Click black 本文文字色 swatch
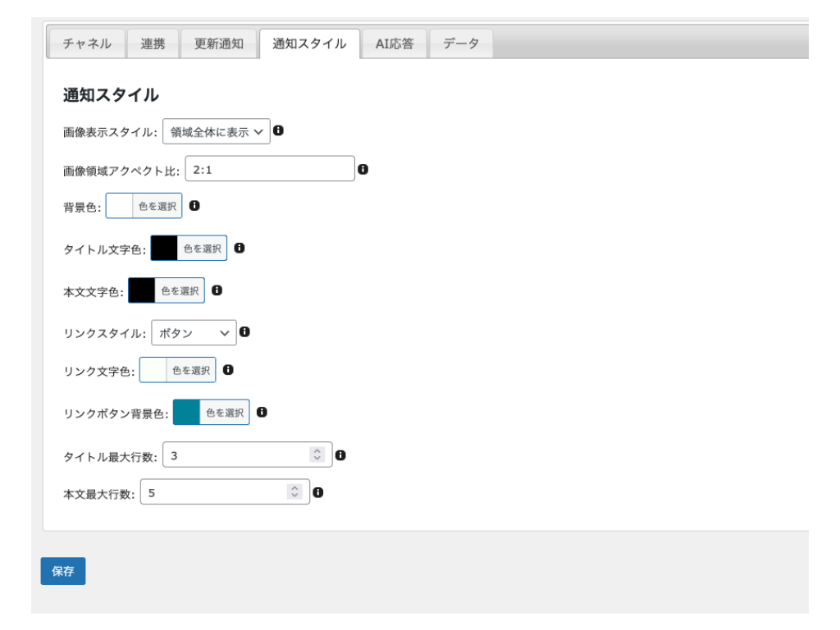Viewport: 840px width, 630px height. pos(142,291)
